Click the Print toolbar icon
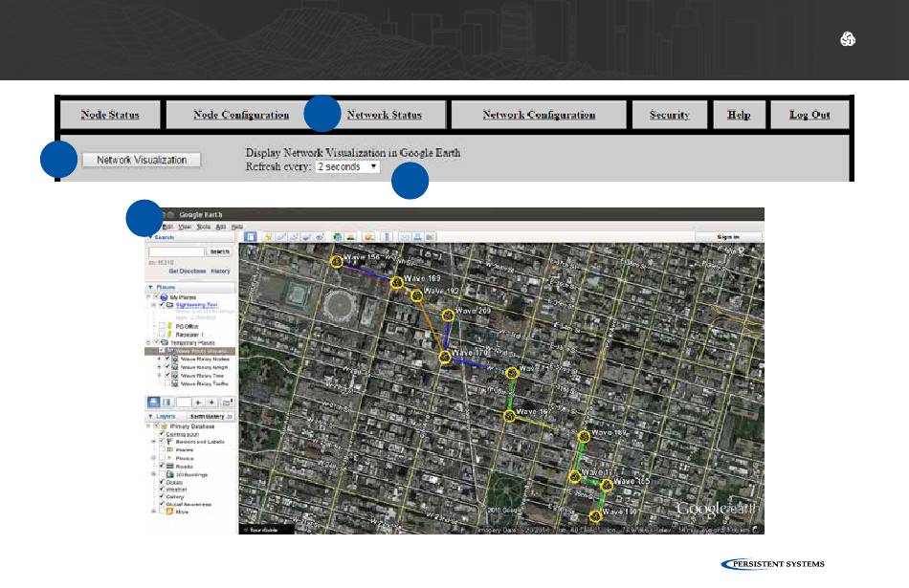 [x=417, y=237]
